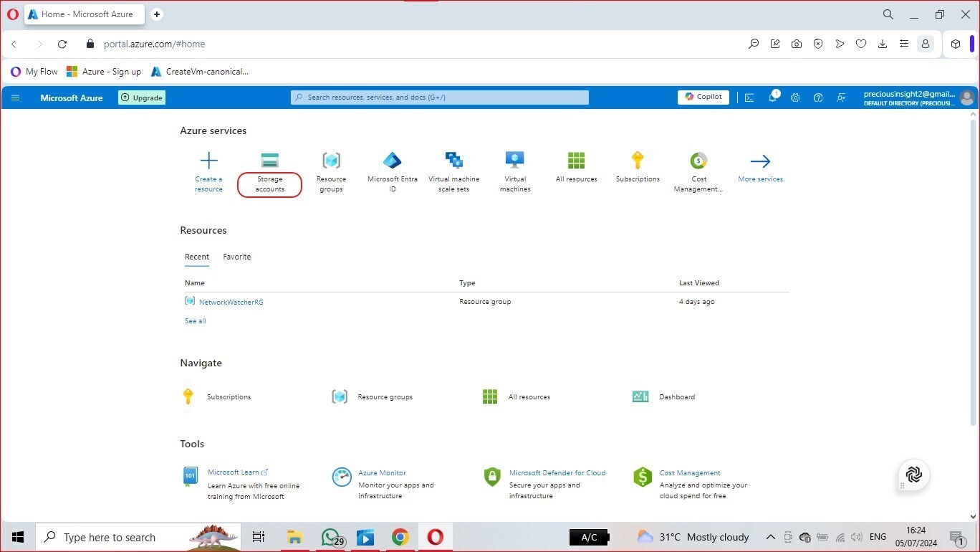Viewport: 980px width, 552px height.
Task: Open All resources in Azure services row
Action: pos(576,168)
